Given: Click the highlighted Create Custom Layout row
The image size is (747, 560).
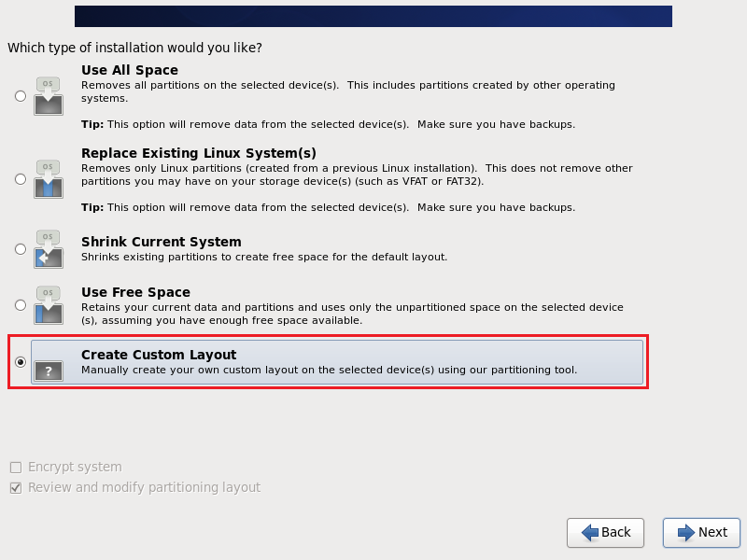Looking at the screenshot, I should pos(336,362).
